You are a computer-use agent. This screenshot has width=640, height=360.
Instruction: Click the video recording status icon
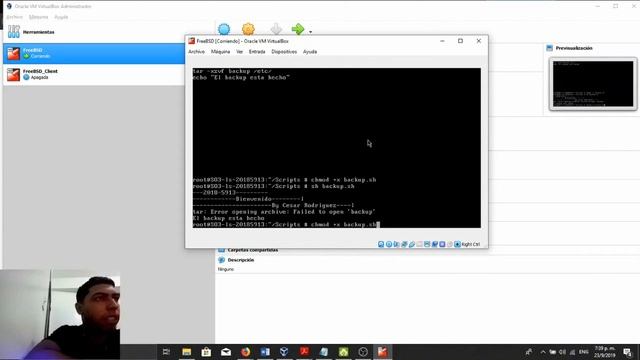pyautogui.click(x=435, y=244)
